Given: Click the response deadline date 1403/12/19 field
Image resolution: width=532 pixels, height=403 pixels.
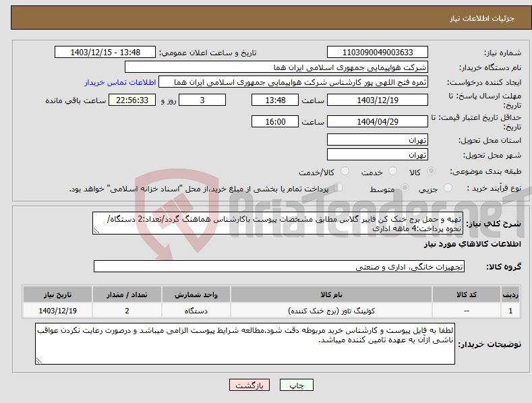Looking at the screenshot, I should pos(378,100).
